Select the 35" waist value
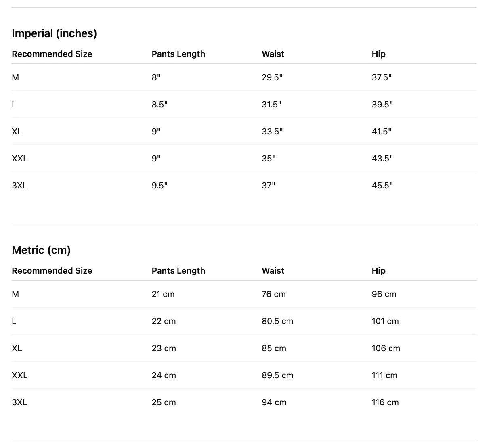The width and height of the screenshot is (491, 448). [269, 159]
